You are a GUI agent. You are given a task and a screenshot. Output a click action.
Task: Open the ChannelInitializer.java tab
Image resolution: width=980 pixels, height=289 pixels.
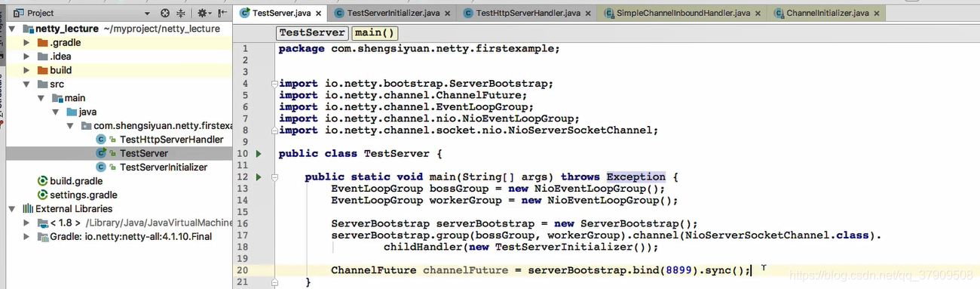coord(827,14)
